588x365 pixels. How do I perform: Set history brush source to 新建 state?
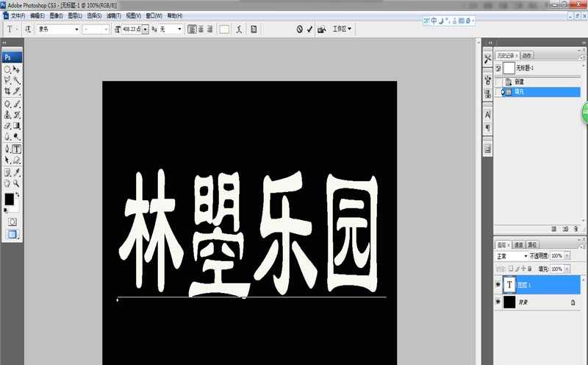(498, 82)
